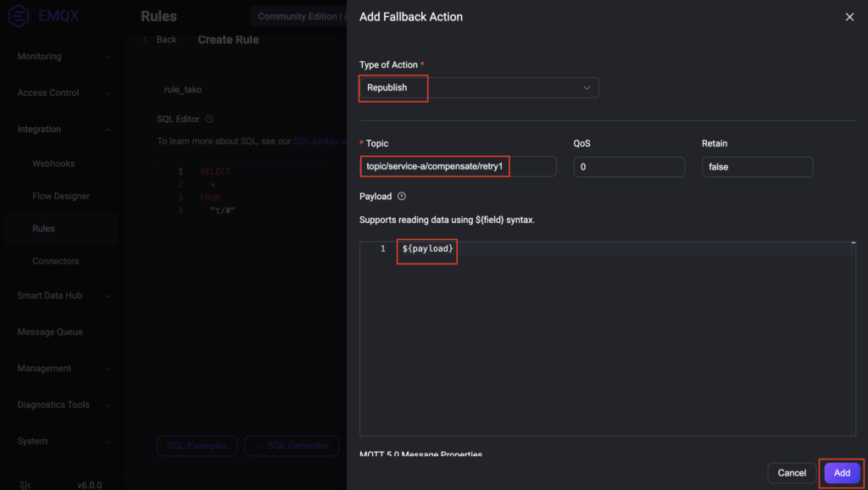This screenshot has width=868, height=490.
Task: Collapse sidebar using bottom-left icon
Action: 25,485
